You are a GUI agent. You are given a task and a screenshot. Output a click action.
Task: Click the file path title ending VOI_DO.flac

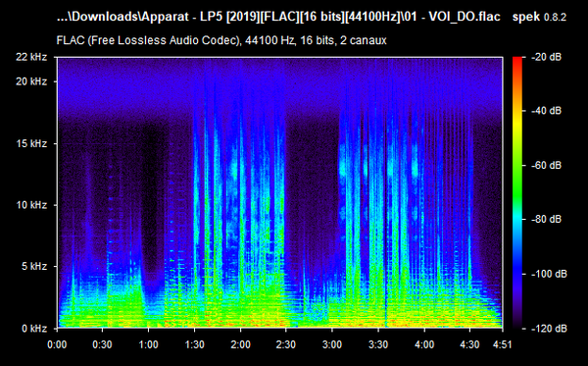pos(278,17)
